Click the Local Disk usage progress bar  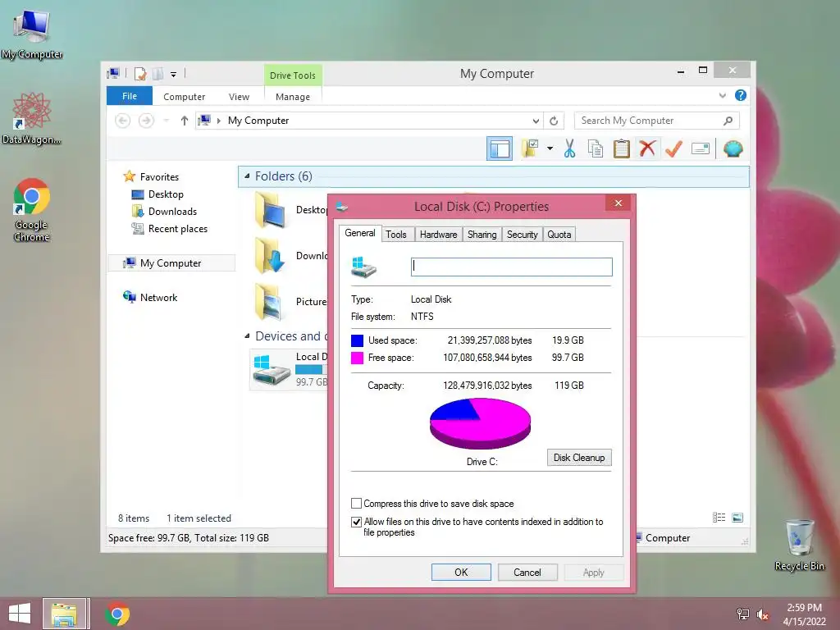pyautogui.click(x=311, y=370)
